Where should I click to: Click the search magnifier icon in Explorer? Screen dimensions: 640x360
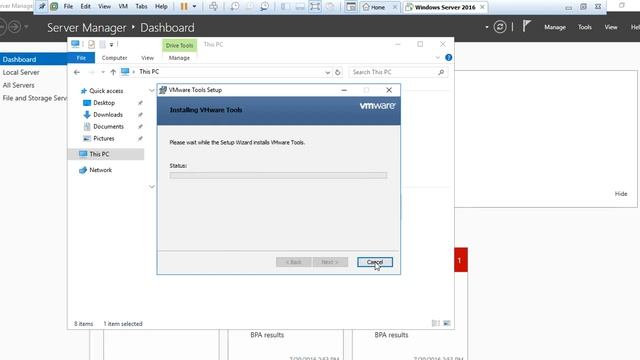click(x=441, y=72)
